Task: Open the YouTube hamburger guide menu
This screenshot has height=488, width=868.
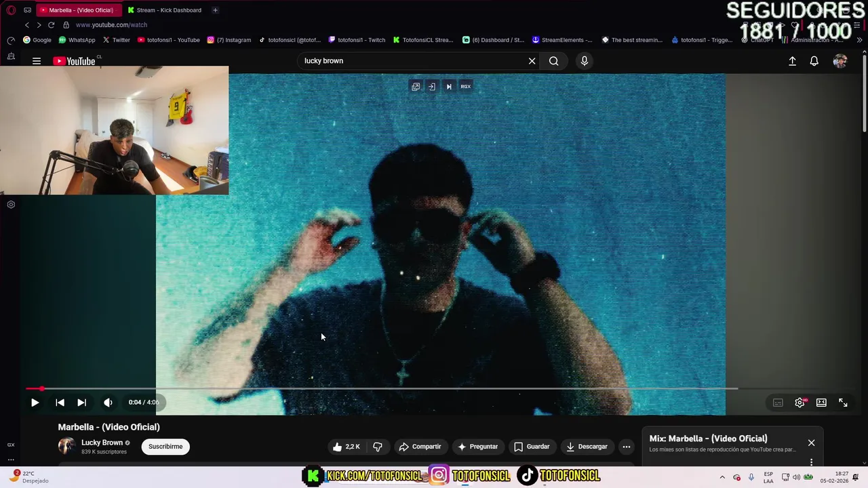Action: coord(37,61)
